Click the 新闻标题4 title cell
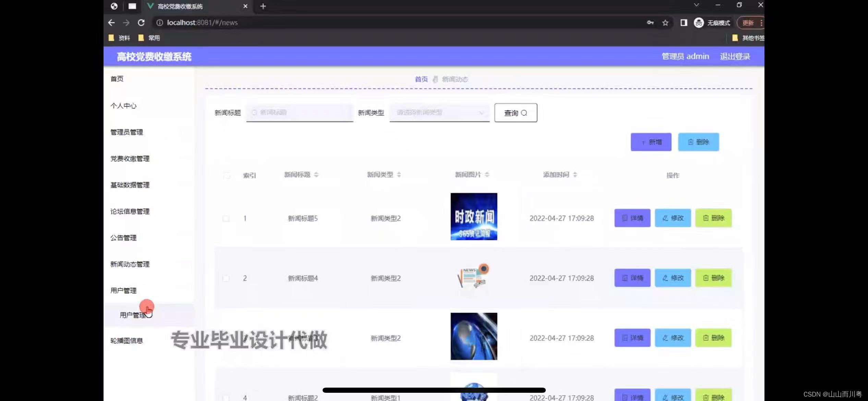This screenshot has height=401, width=868. coord(303,278)
